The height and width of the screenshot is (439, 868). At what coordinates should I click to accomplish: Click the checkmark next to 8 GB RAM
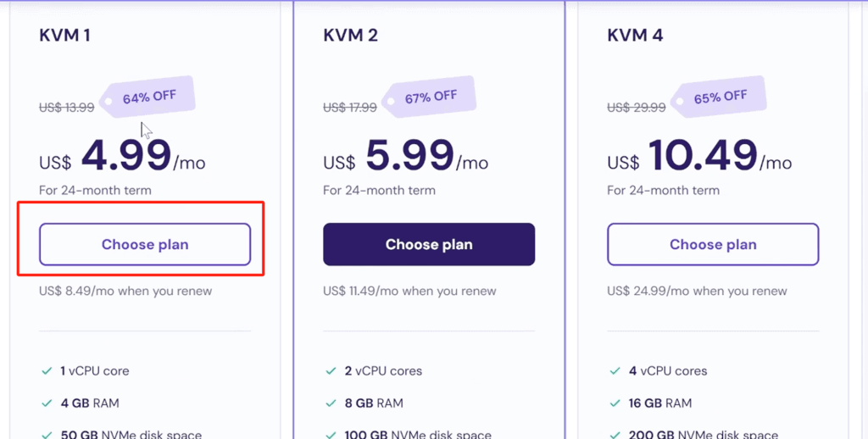pos(331,403)
